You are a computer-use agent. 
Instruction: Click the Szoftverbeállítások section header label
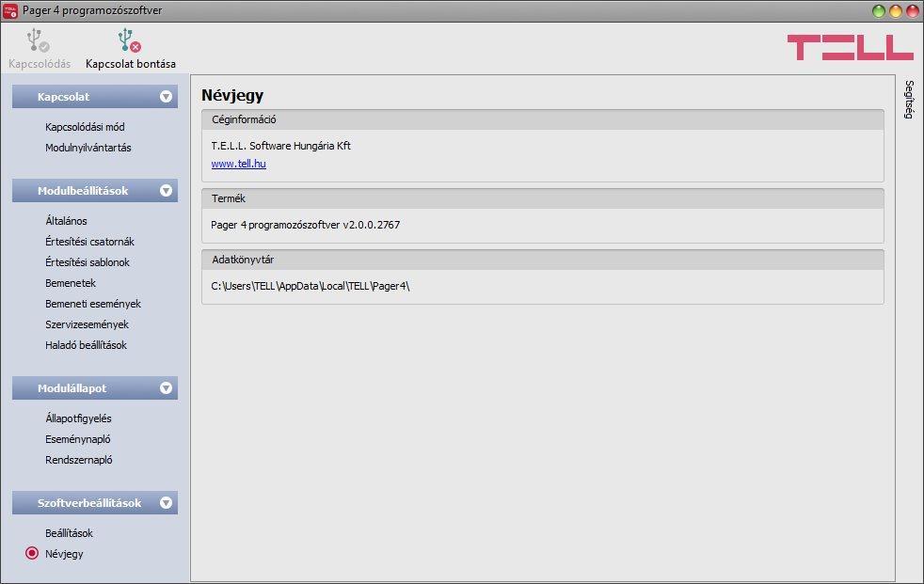89,503
